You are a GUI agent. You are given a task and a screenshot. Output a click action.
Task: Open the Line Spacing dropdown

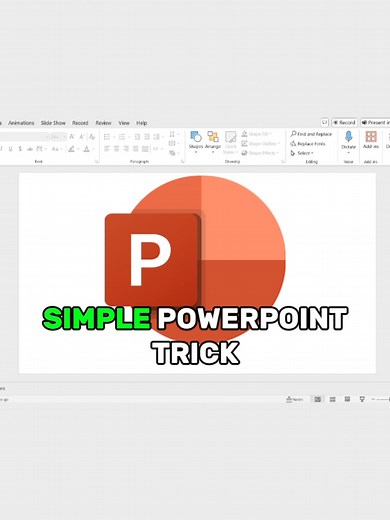pos(158,137)
